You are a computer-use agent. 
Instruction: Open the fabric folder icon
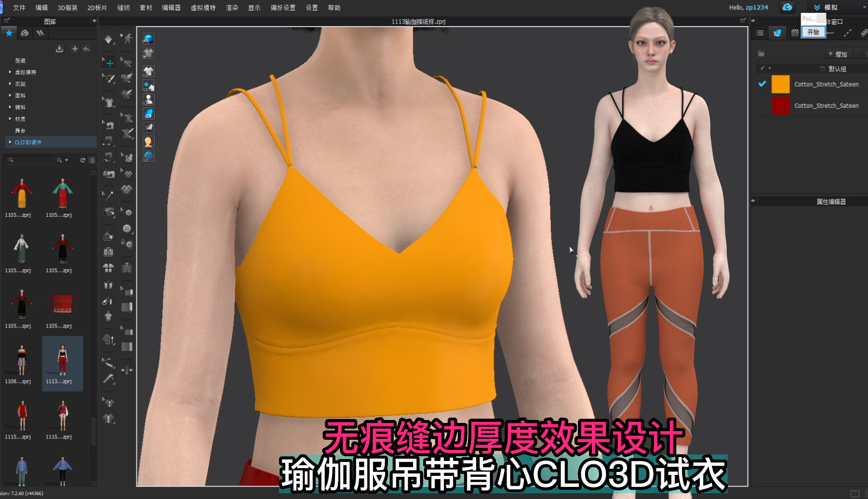761,54
